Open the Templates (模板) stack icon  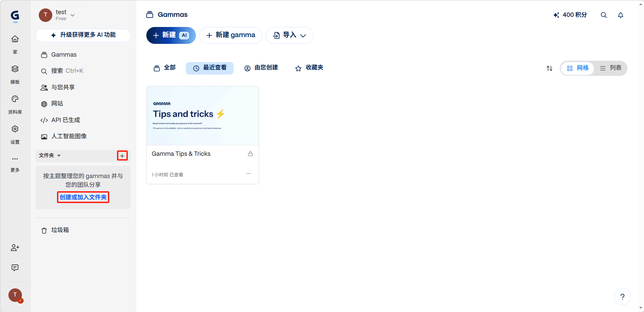point(15,69)
